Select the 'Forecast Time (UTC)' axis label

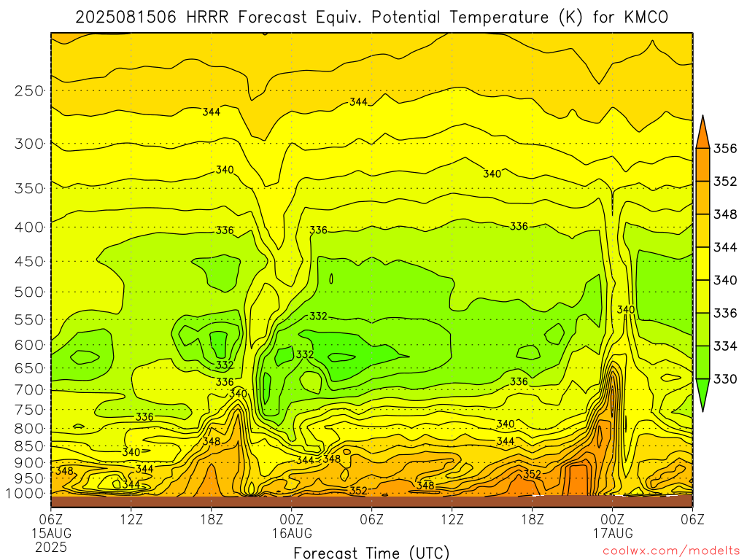[371, 553]
